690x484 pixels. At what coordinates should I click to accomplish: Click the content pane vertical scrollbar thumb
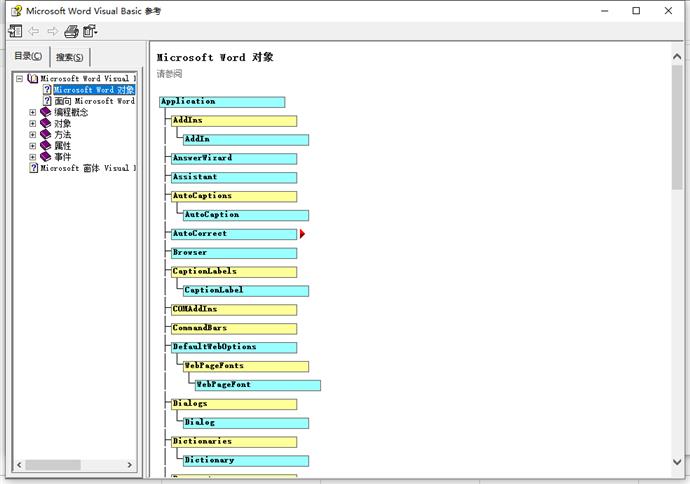pos(677,128)
